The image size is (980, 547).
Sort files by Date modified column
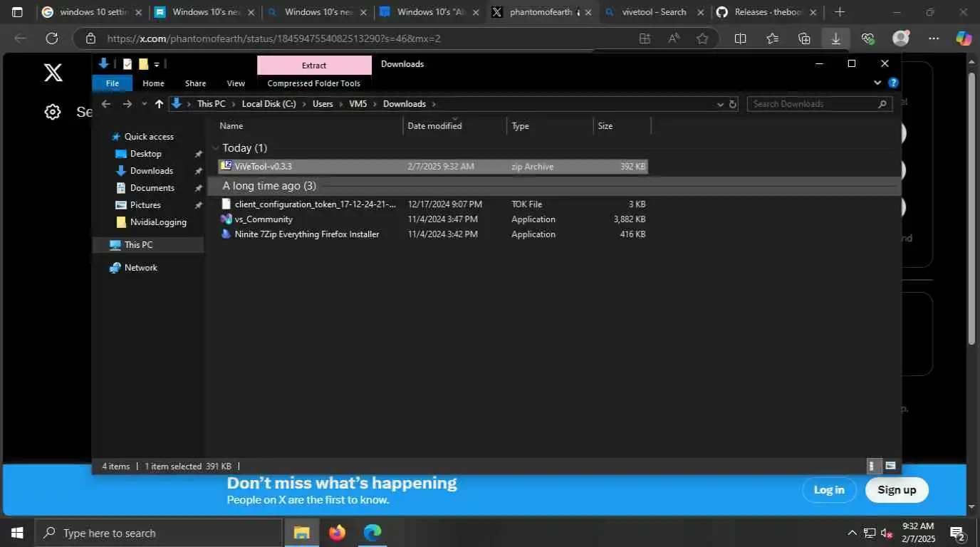point(454,126)
